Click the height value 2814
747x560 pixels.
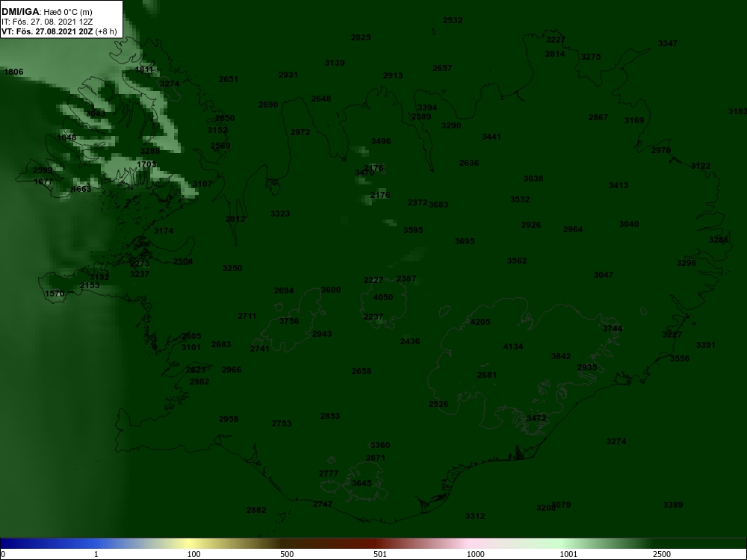coord(555,54)
